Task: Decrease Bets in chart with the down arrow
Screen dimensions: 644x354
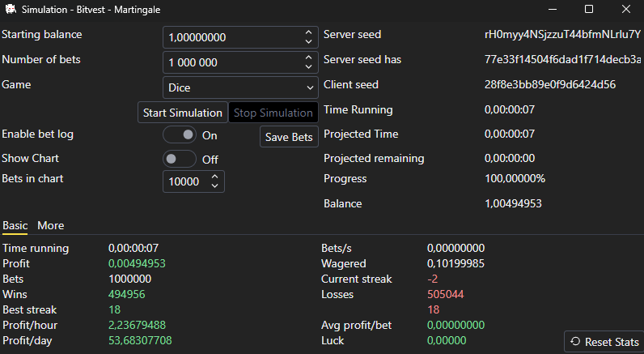Action: pyautogui.click(x=215, y=186)
